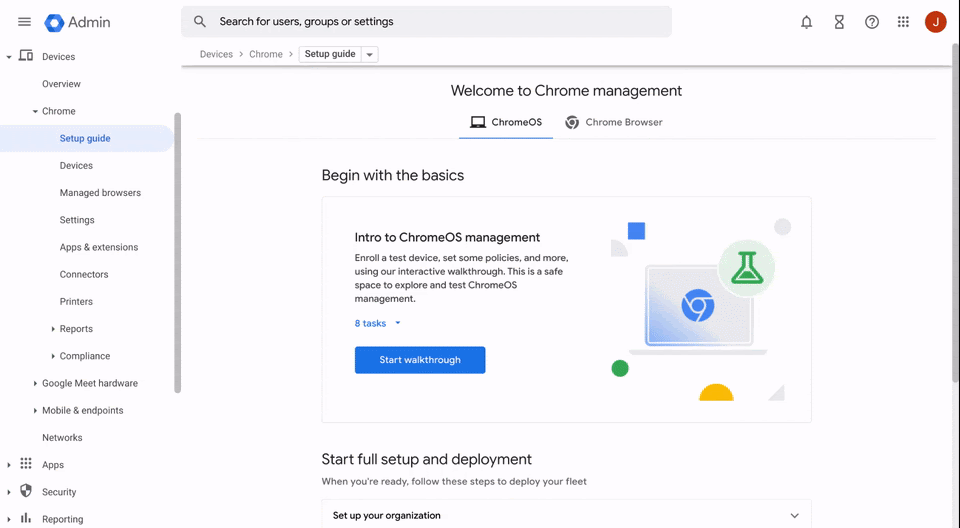This screenshot has width=960, height=528.
Task: Open the Setup guide breadcrumb dropdown arrow
Action: point(370,55)
